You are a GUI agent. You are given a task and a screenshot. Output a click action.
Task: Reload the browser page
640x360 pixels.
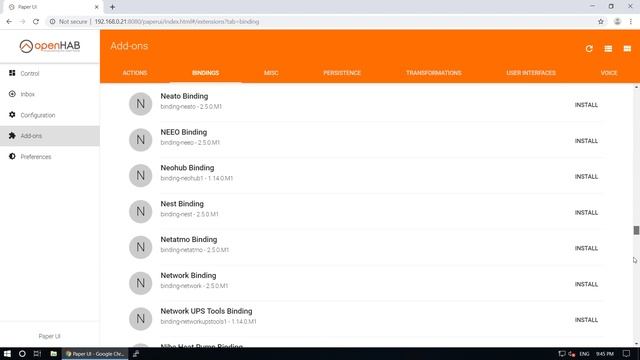(36, 22)
